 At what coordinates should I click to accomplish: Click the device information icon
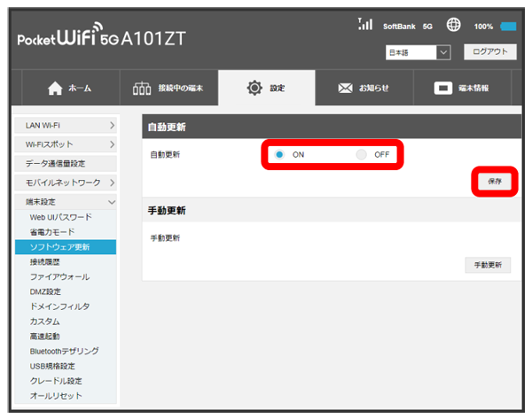click(443, 89)
